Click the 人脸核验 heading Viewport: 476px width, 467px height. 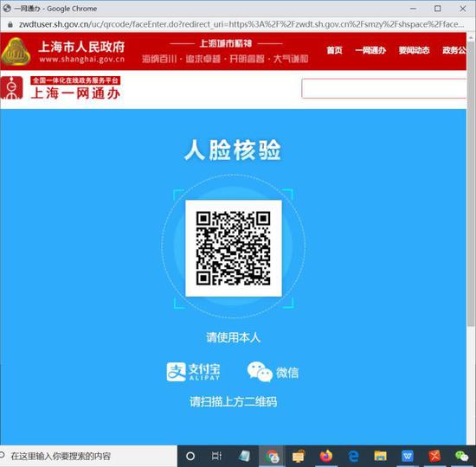point(233,150)
